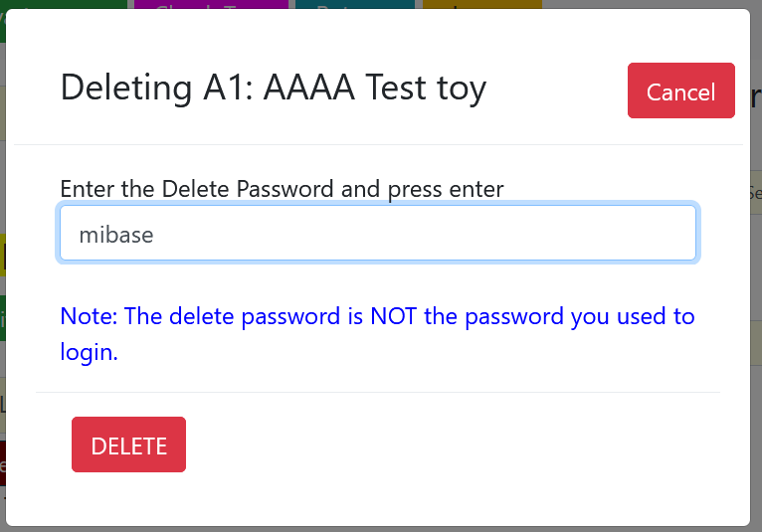
Task: Click the 'mibase' text in the password box
Action: pos(116,235)
